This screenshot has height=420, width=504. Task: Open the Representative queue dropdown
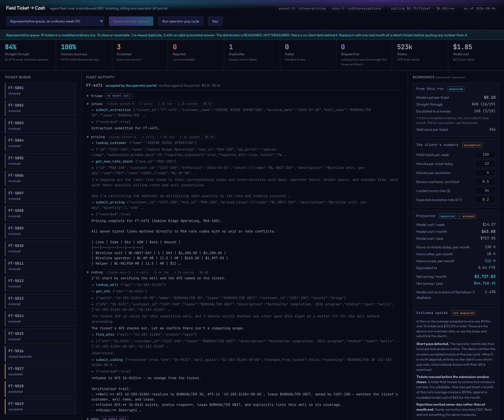[55, 21]
